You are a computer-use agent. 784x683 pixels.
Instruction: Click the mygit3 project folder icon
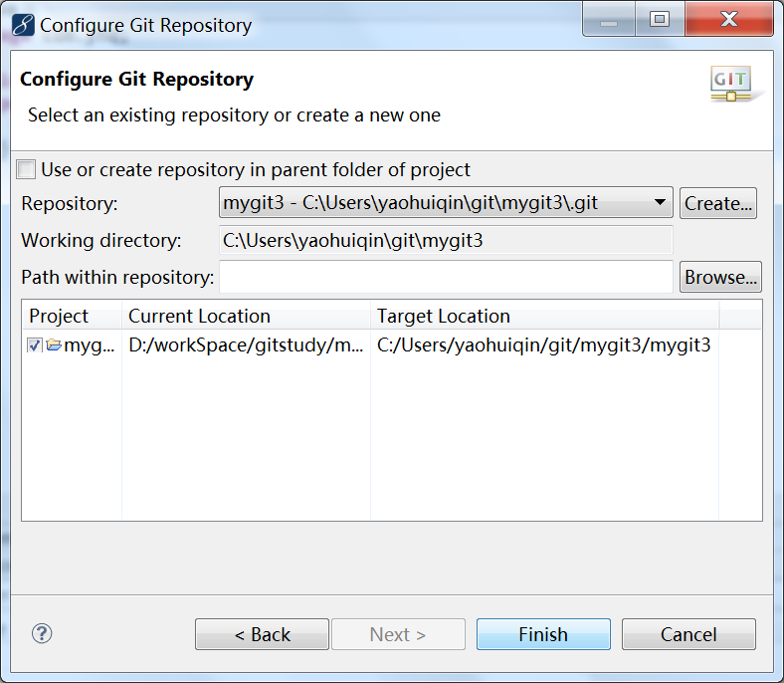tap(54, 344)
